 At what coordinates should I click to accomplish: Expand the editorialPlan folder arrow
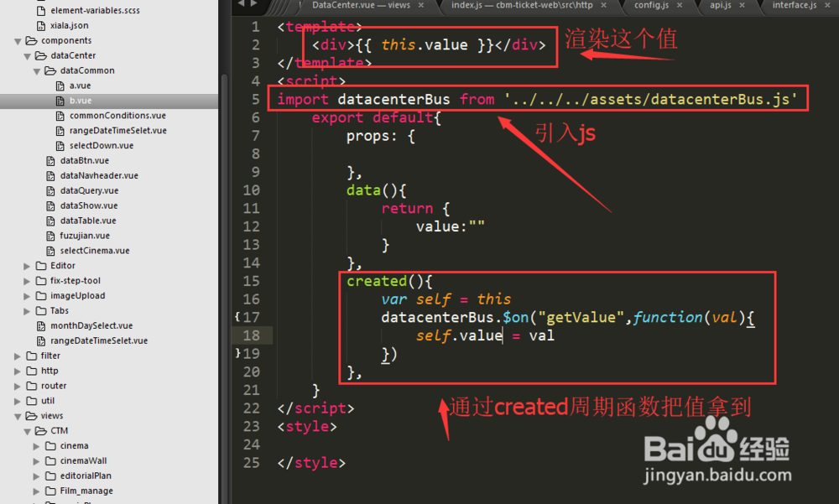point(36,475)
